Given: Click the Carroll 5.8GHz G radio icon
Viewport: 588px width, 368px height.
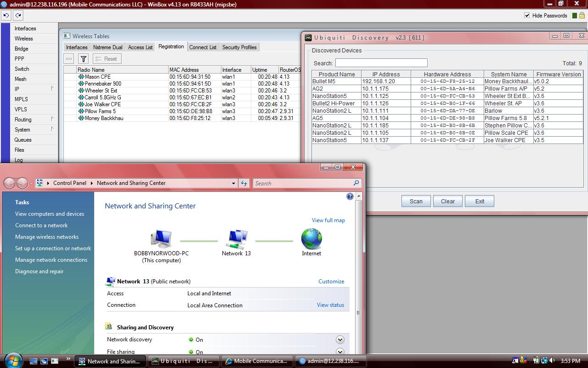Looking at the screenshot, I should (81, 98).
